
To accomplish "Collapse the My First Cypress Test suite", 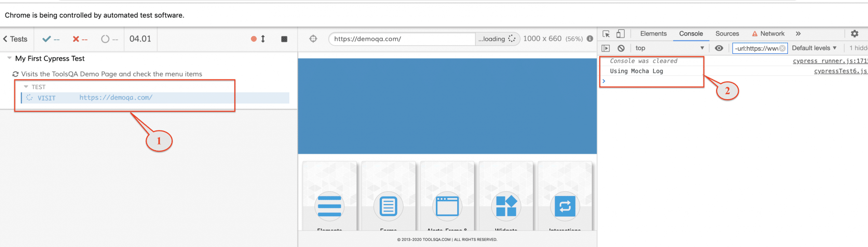I will (x=9, y=58).
